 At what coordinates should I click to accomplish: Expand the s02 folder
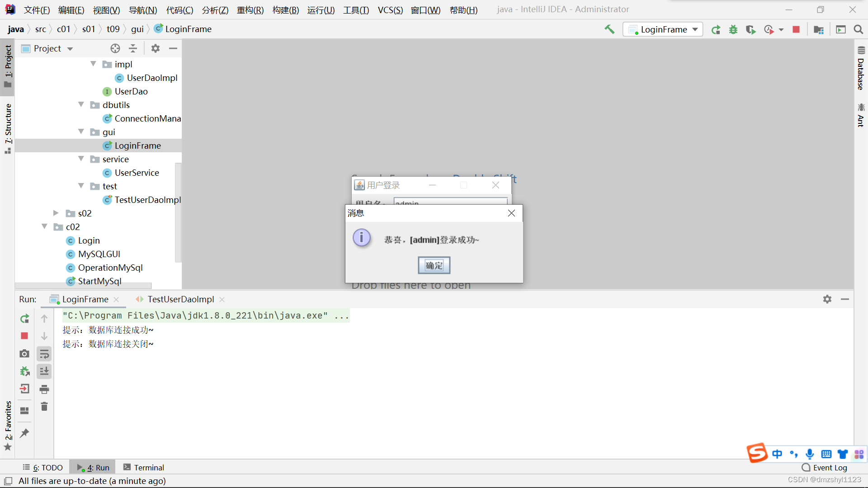click(x=56, y=213)
